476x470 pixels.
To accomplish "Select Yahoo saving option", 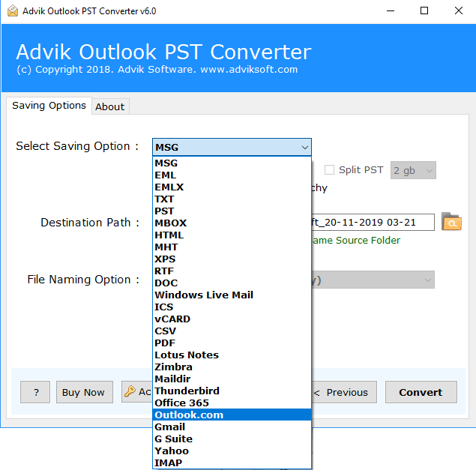I will (232, 451).
